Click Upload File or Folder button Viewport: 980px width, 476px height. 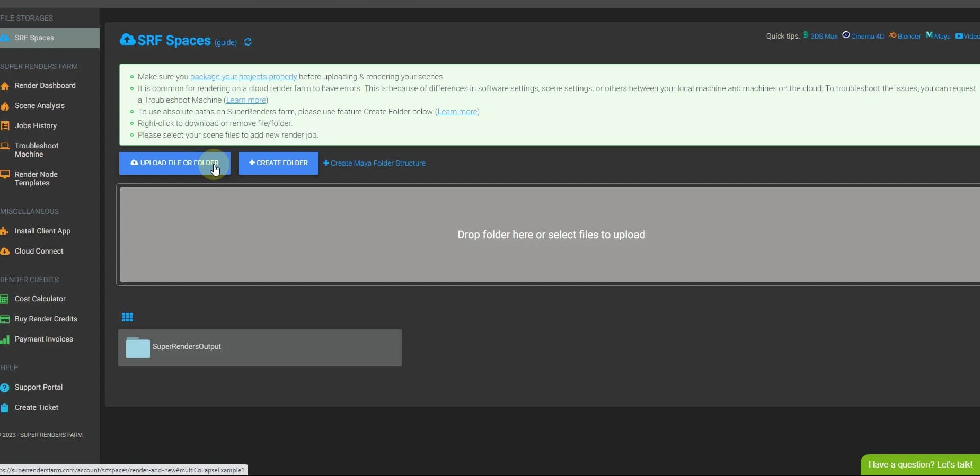[x=175, y=163]
